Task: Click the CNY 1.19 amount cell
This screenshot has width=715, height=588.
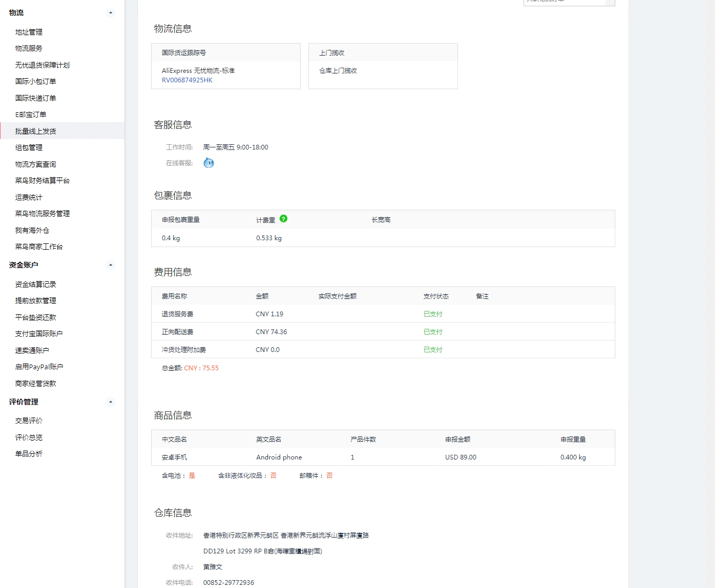Action: (x=269, y=314)
